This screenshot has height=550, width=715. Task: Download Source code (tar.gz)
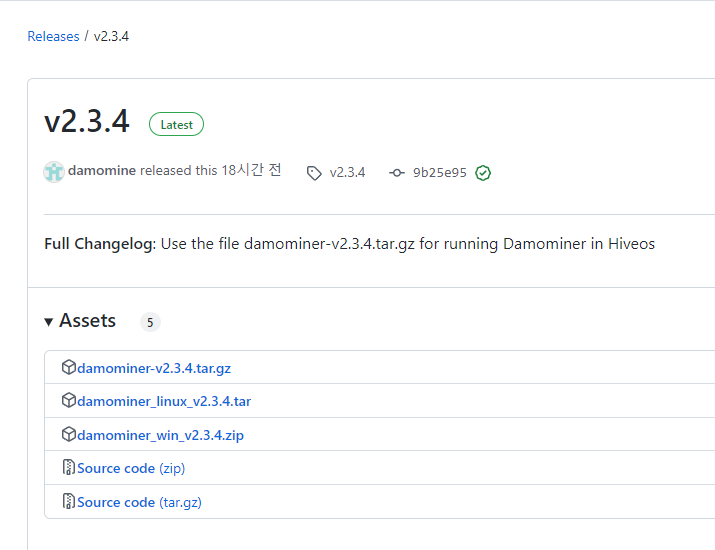140,502
